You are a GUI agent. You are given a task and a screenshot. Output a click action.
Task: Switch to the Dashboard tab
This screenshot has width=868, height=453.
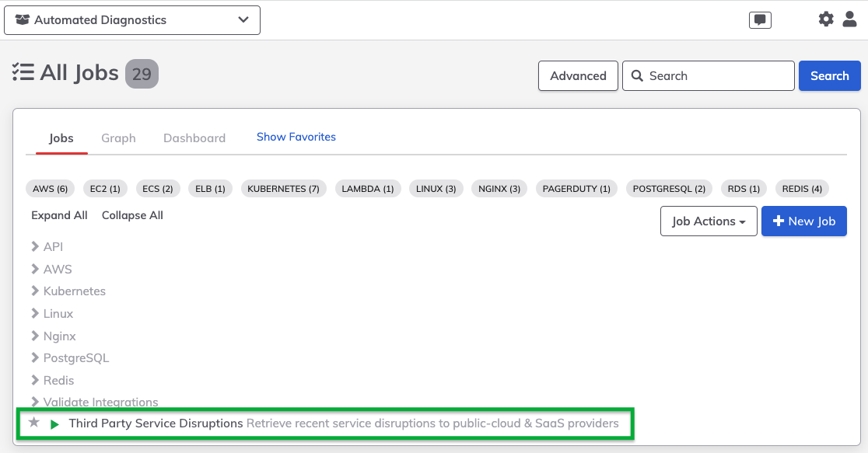pos(194,138)
